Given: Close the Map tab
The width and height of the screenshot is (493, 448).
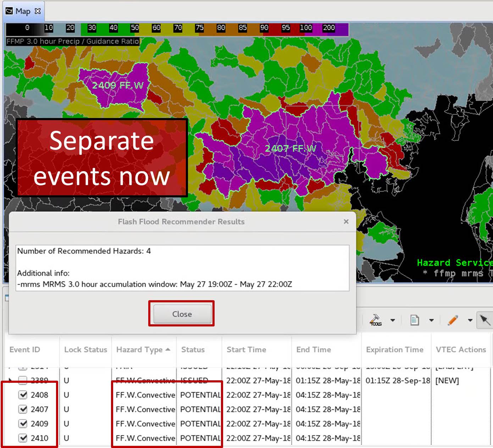Looking at the screenshot, I should tap(38, 11).
